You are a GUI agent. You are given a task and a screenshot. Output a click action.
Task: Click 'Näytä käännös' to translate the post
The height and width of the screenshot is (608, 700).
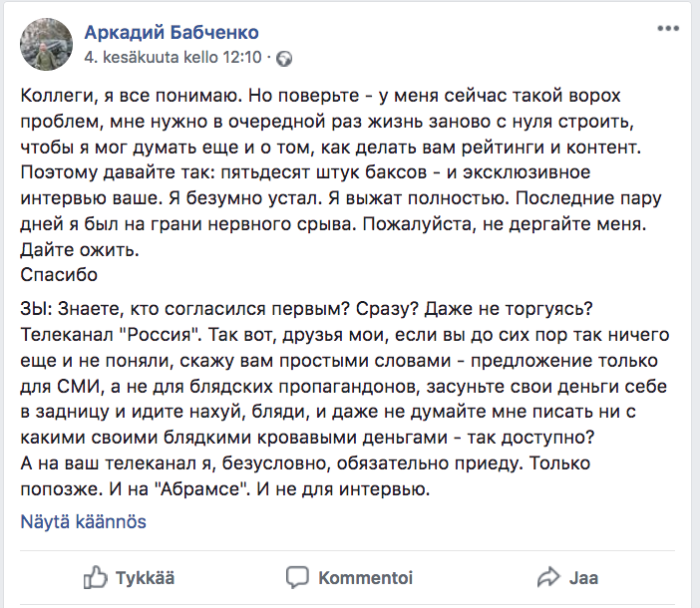[x=84, y=521]
